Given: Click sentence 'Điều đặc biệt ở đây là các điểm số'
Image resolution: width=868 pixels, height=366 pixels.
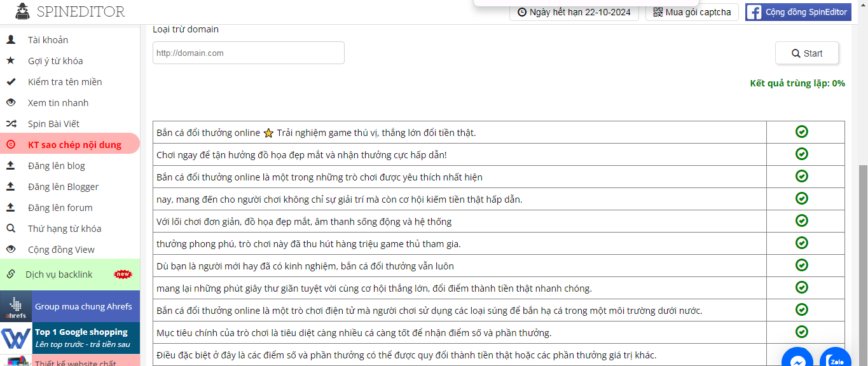Looking at the screenshot, I should pyautogui.click(x=406, y=355).
